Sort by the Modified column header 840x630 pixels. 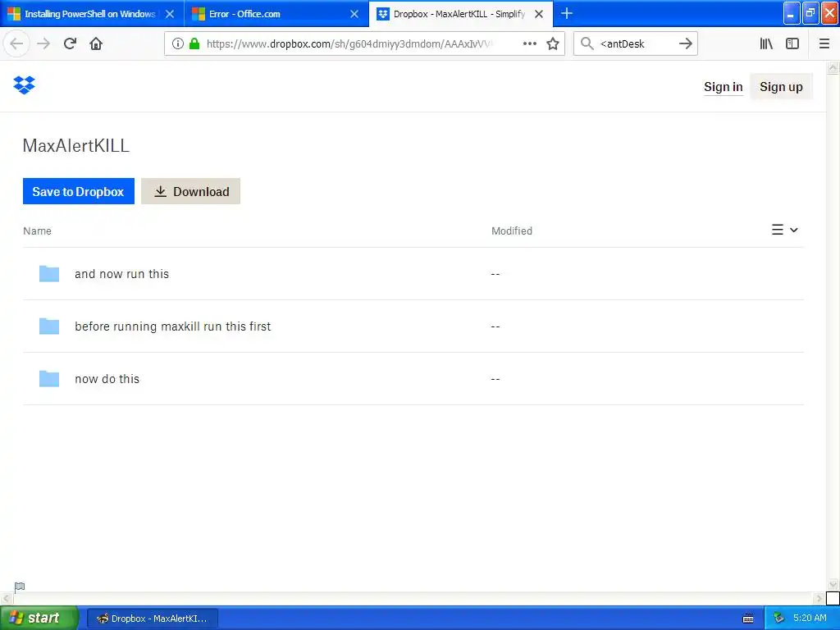(x=512, y=231)
